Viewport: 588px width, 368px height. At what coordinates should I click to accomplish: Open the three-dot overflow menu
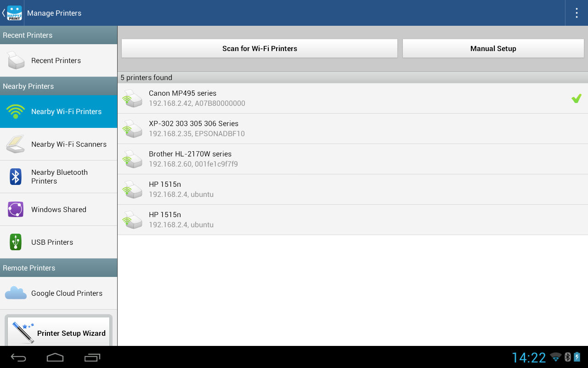click(x=577, y=13)
